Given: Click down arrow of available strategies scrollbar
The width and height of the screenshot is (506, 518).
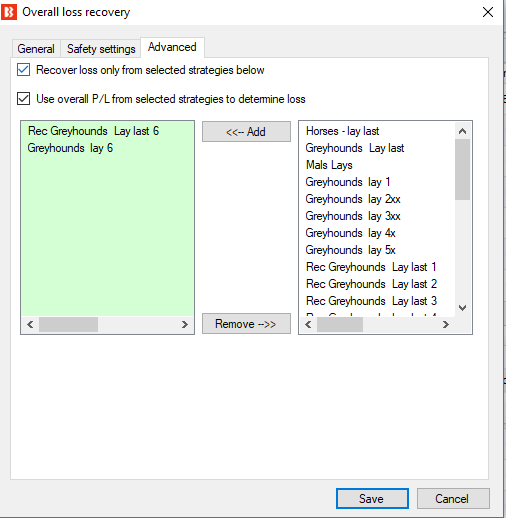Looking at the screenshot, I should (462, 308).
